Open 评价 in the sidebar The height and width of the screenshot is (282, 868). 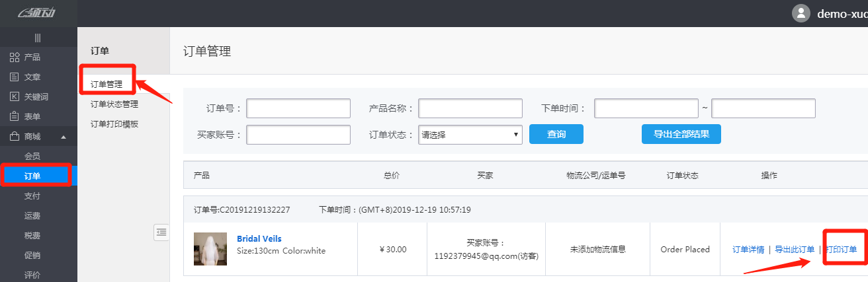click(x=32, y=275)
